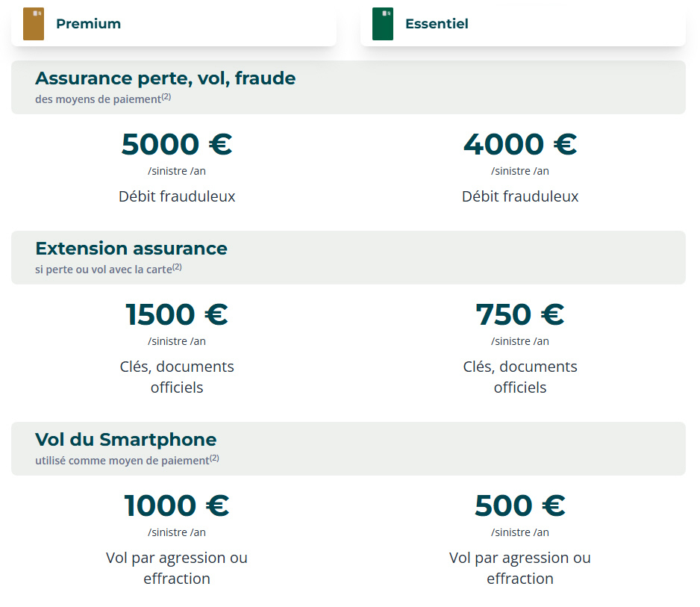Click the Vol du Smartphone heading

point(125,440)
